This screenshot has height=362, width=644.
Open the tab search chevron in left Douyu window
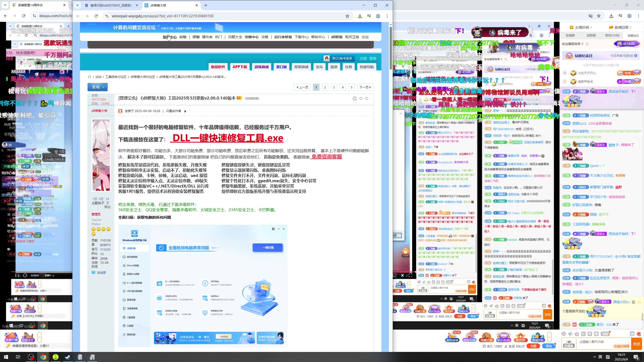[x=5, y=5]
